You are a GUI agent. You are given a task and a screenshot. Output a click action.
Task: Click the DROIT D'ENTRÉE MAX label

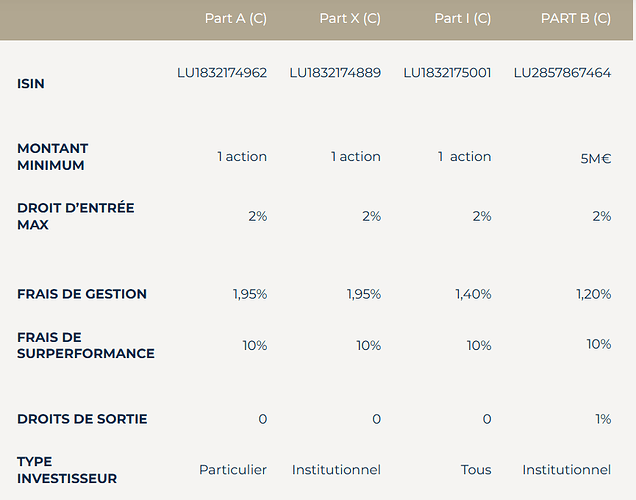pos(75,216)
